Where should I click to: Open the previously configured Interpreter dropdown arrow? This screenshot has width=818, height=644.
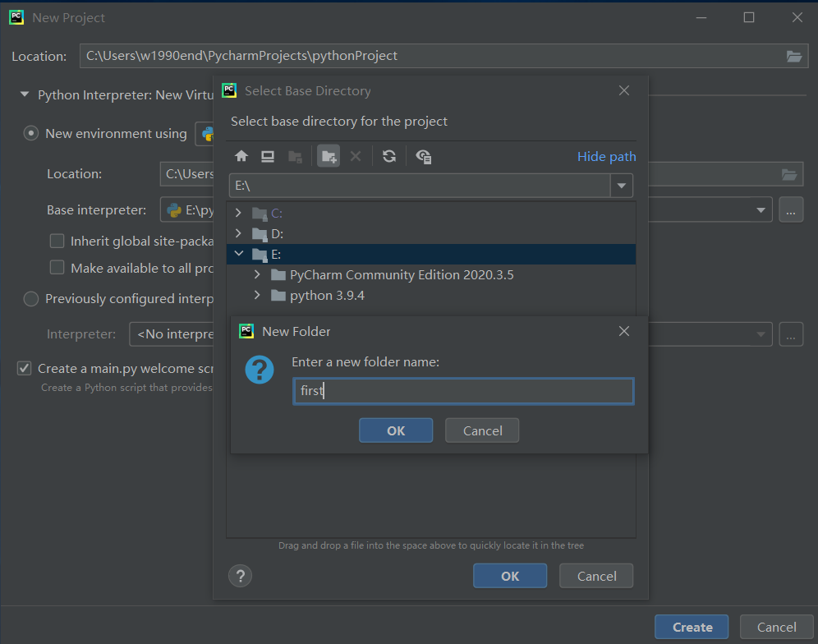coord(761,334)
